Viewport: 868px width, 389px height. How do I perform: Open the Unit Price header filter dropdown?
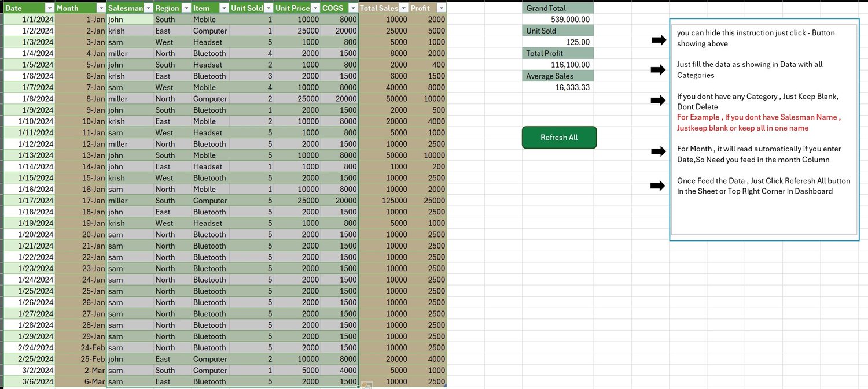coord(315,8)
